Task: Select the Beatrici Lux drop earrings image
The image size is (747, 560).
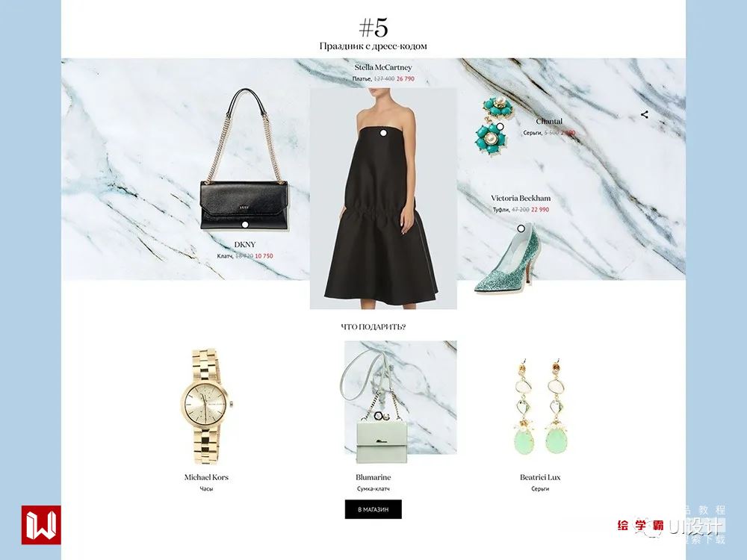Action: [x=540, y=406]
